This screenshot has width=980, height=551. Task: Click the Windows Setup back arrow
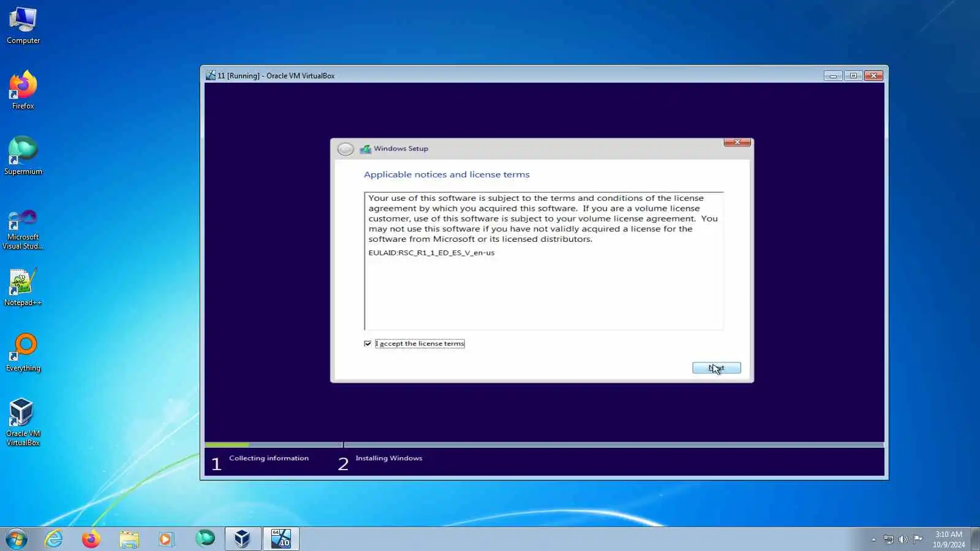click(345, 149)
